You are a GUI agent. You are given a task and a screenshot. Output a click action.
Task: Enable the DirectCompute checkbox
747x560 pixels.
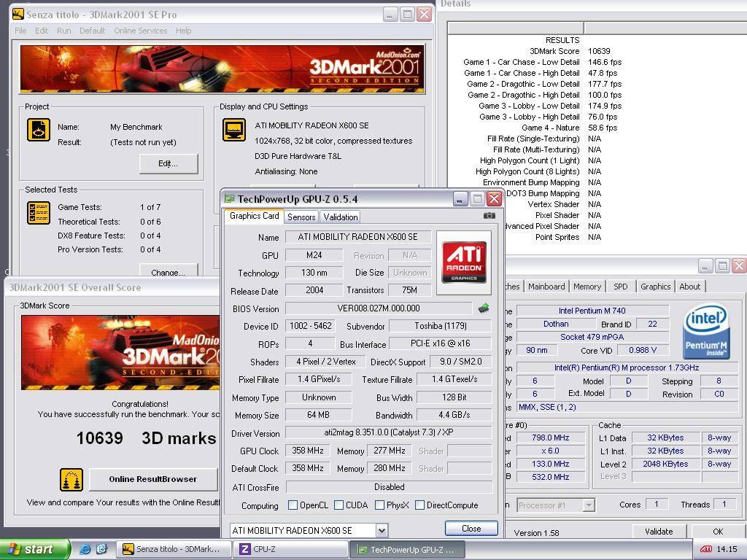point(419,505)
